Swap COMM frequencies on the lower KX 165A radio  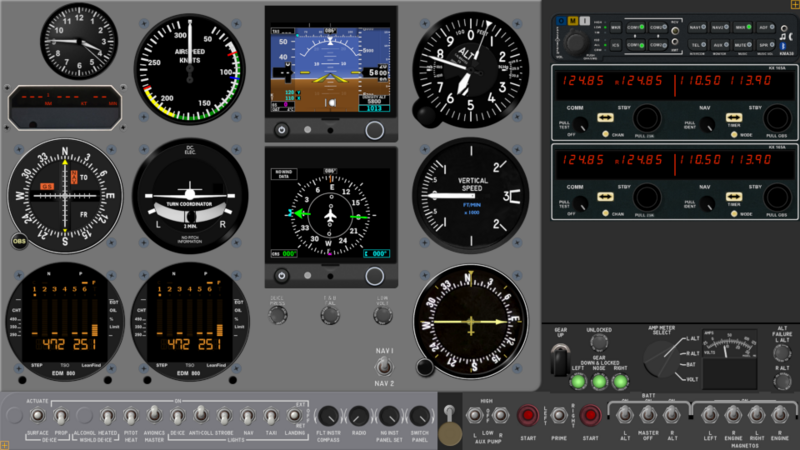pyautogui.click(x=605, y=197)
